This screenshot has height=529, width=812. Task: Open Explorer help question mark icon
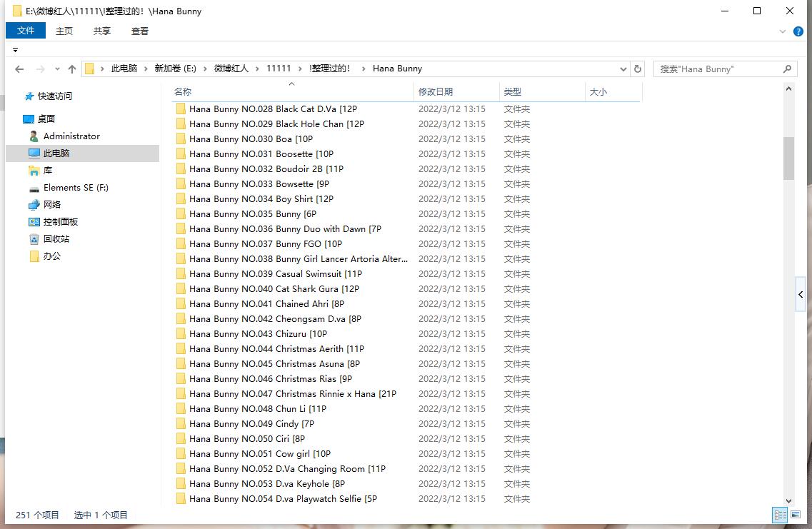798,31
